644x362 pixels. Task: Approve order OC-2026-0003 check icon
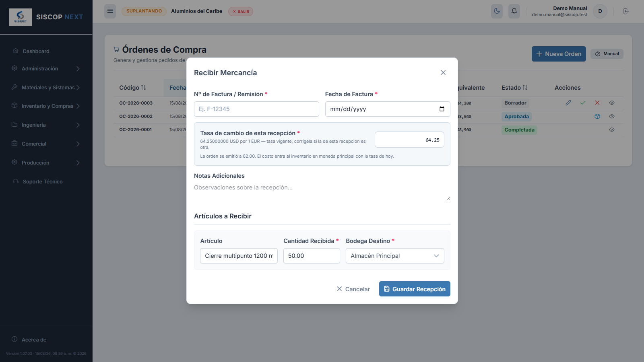(583, 103)
